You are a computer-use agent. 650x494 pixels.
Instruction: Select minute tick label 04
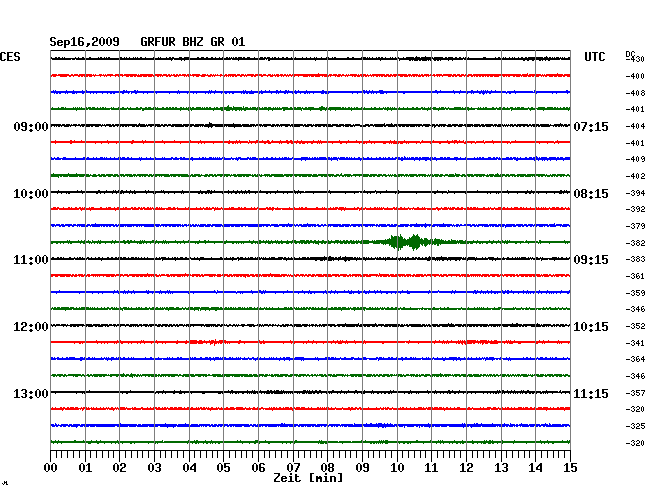coord(189,468)
